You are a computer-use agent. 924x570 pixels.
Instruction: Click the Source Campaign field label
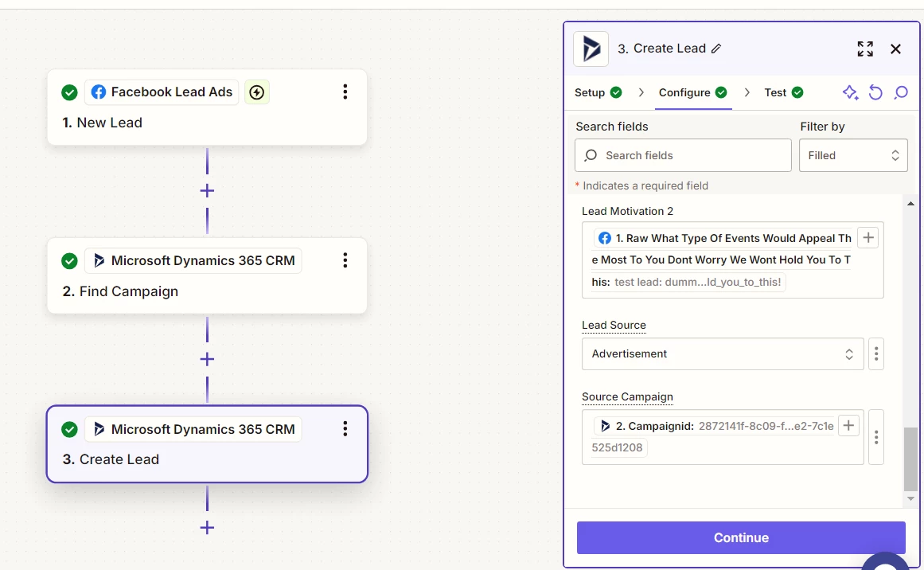point(627,396)
